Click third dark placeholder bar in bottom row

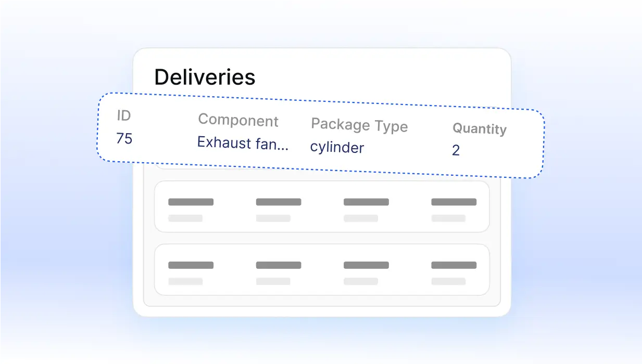366,265
